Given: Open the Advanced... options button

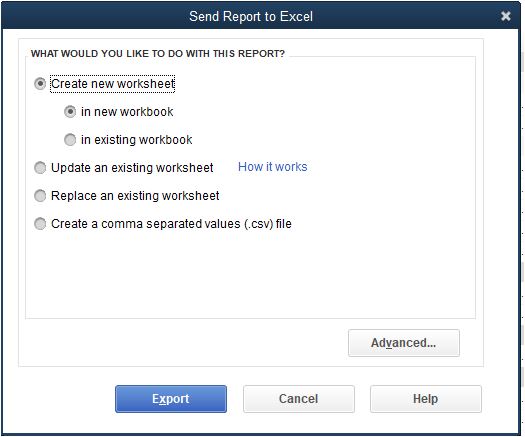Looking at the screenshot, I should [x=404, y=343].
